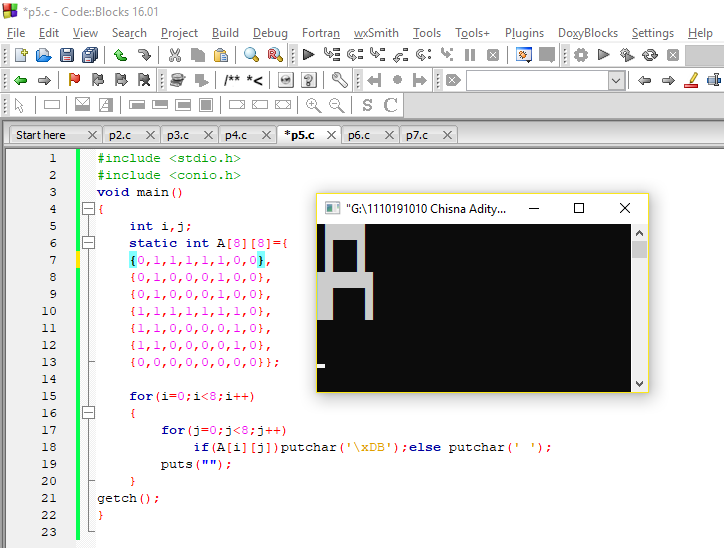Viewport: 724px width, 548px height.
Task: Click the '#include <conio.h>' line
Action: [169, 175]
